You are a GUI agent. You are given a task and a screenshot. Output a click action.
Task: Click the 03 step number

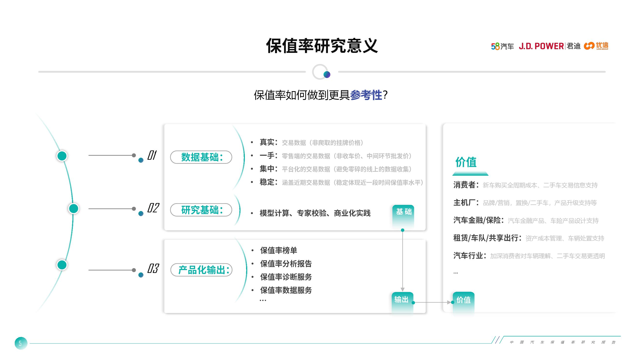(x=153, y=269)
